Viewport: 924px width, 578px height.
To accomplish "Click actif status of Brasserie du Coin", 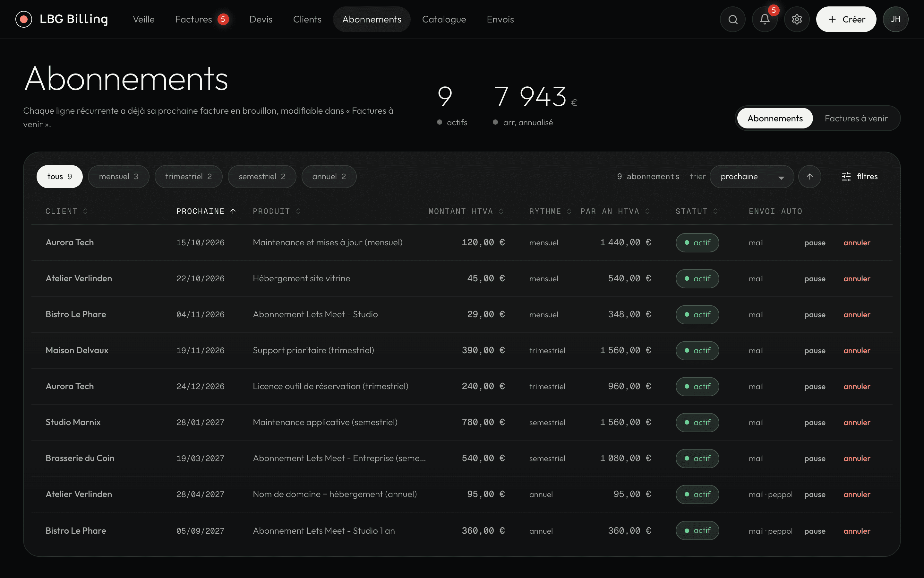I will click(697, 458).
